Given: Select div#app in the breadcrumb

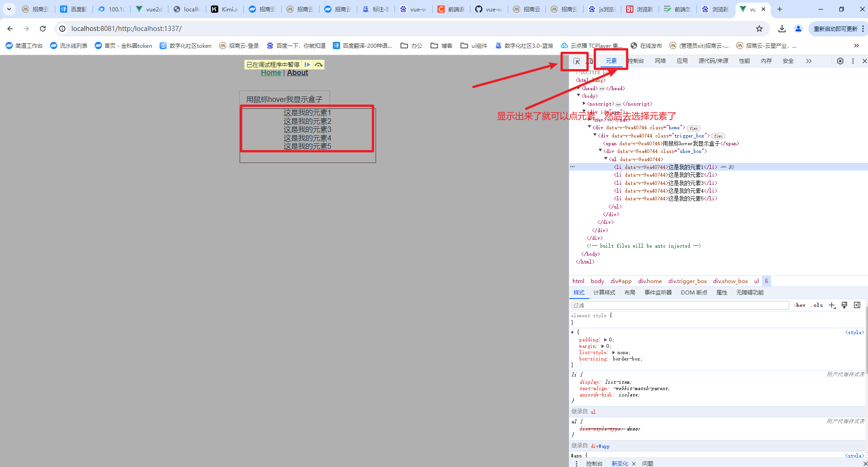Looking at the screenshot, I should pos(621,281).
